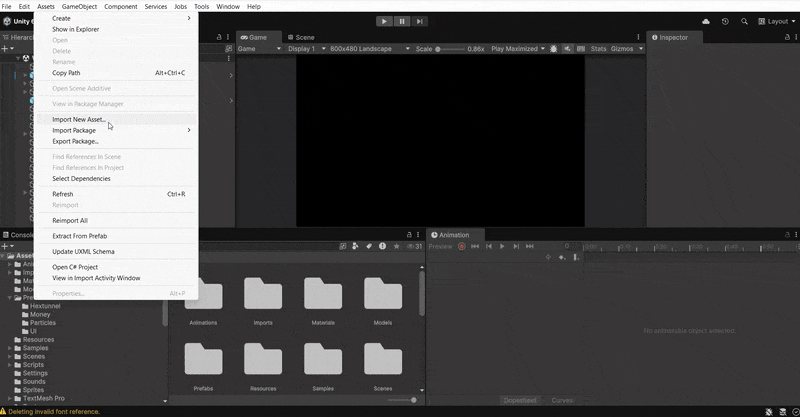The image size is (800, 417).
Task: Open the Materials folder thumbnail
Action: (323, 293)
